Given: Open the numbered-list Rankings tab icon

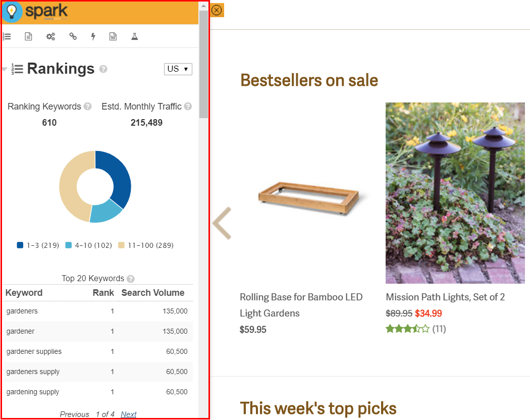Looking at the screenshot, I should click(7, 36).
